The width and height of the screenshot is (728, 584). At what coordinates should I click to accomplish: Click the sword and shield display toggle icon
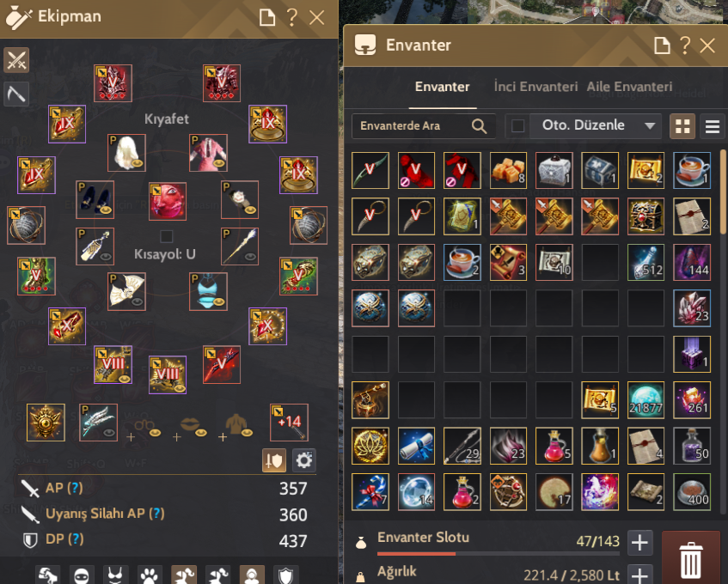tap(274, 460)
